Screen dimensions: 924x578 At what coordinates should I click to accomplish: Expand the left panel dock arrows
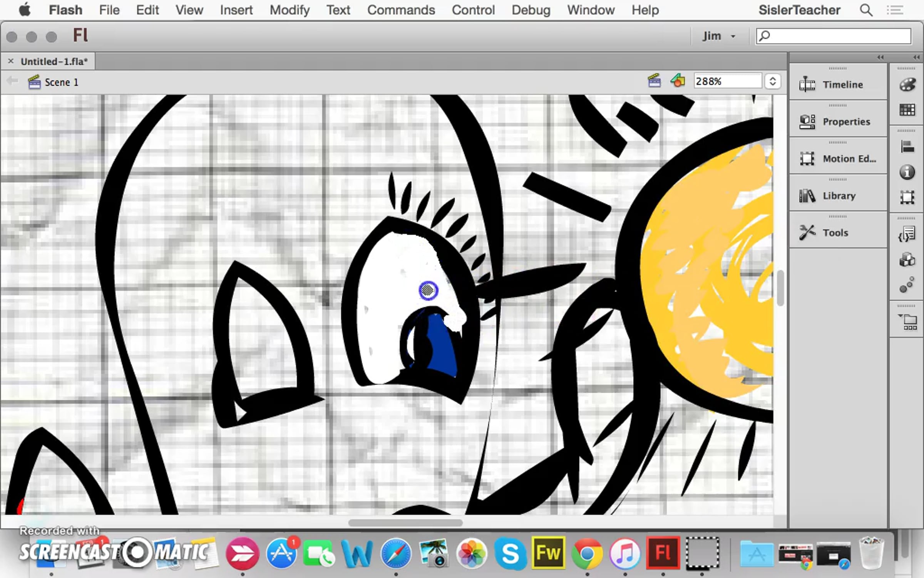(880, 57)
